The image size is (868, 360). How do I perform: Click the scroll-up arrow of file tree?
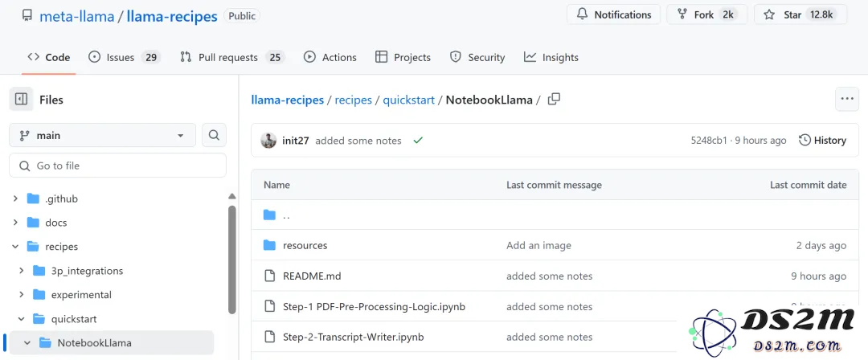click(232, 196)
